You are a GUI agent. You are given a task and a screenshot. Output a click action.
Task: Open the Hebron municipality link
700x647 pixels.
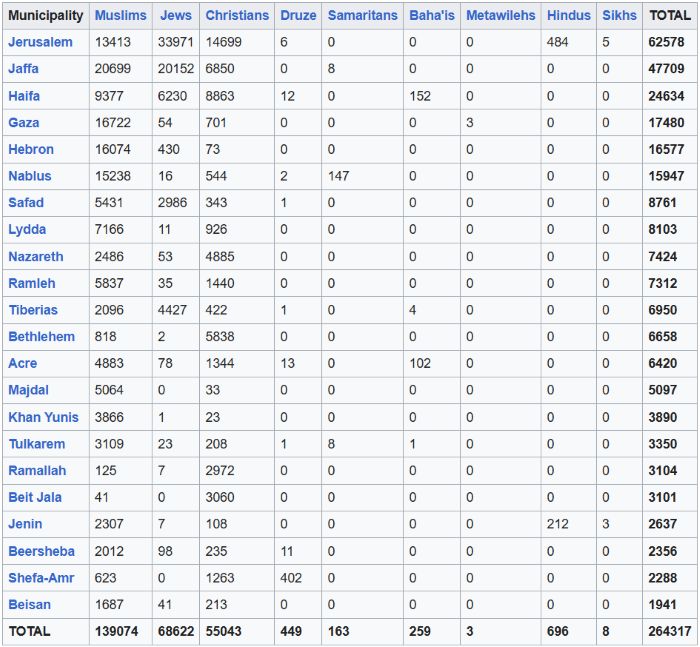tap(31, 149)
